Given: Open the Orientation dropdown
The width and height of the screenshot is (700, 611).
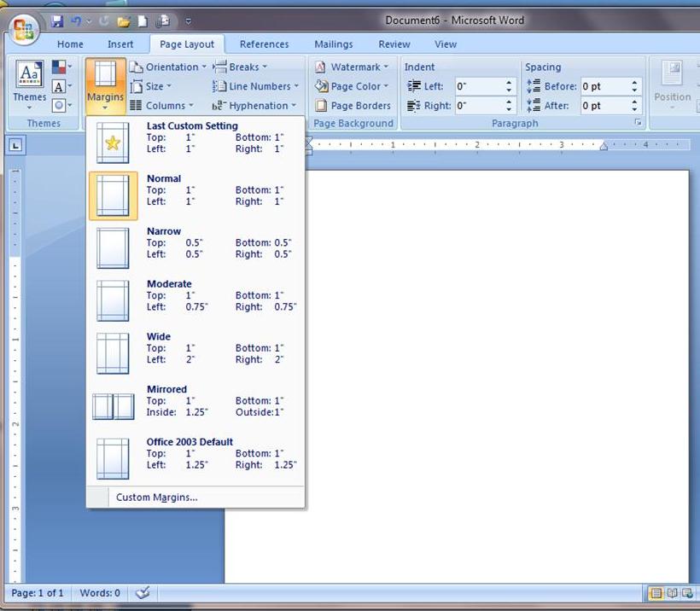Looking at the screenshot, I should (168, 67).
